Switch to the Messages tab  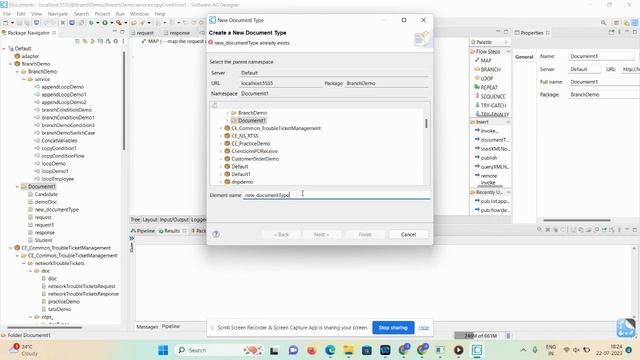click(x=147, y=327)
